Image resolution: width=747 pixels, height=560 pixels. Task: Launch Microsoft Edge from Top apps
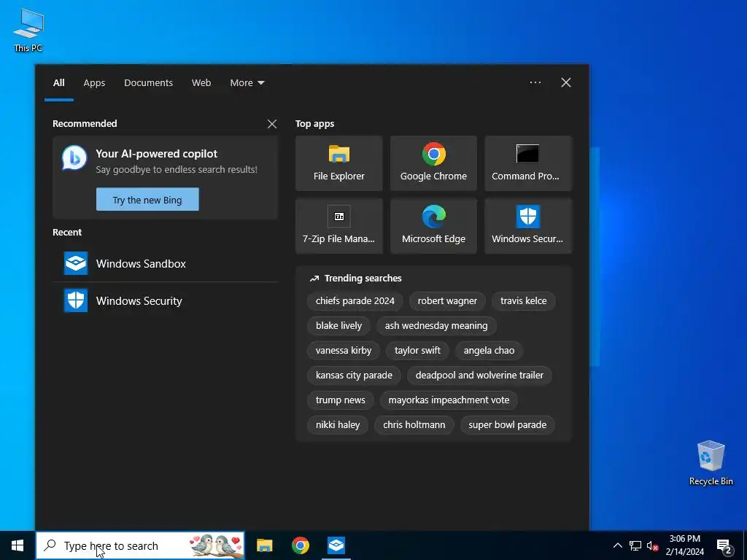pos(433,226)
